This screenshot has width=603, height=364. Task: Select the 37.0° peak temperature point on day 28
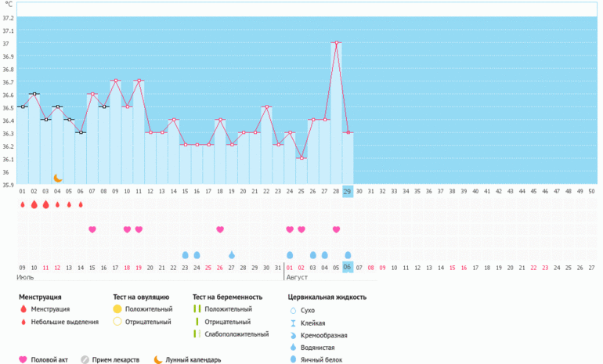[x=336, y=42]
